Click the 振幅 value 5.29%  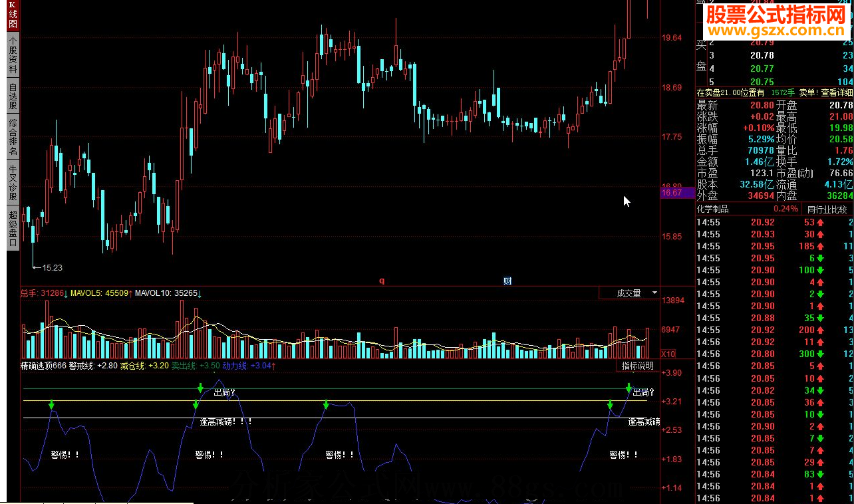761,140
